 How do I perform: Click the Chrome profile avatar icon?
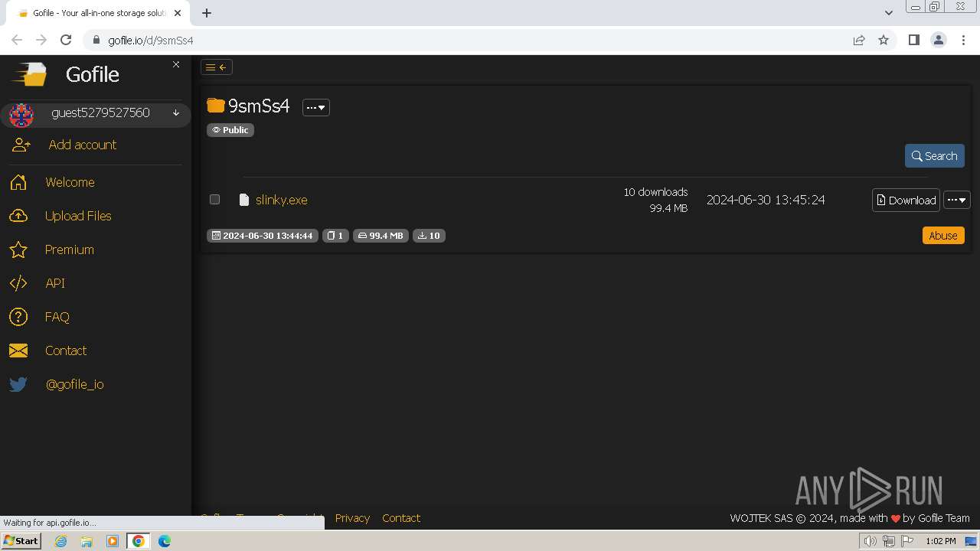tap(938, 41)
